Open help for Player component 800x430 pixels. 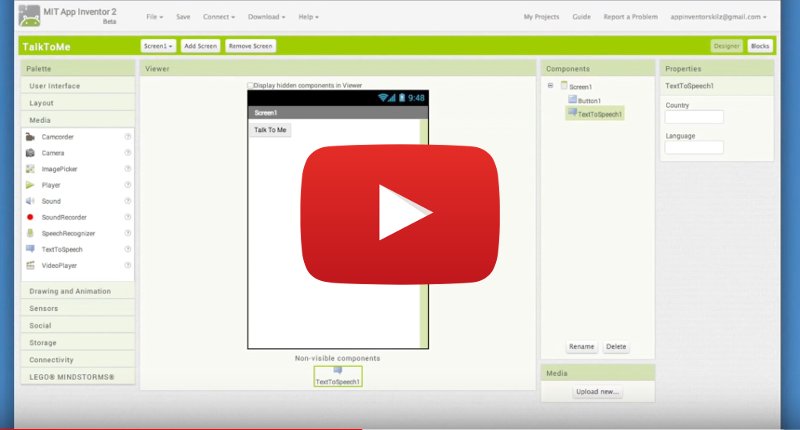click(x=128, y=185)
